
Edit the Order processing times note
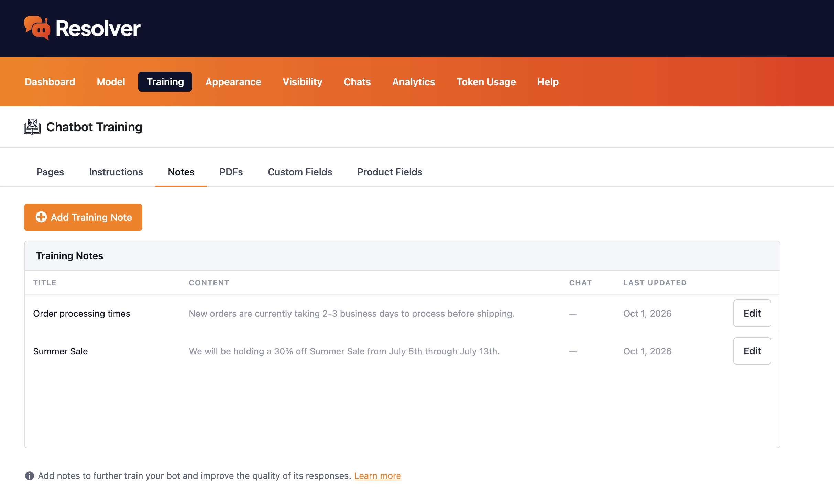coord(752,313)
